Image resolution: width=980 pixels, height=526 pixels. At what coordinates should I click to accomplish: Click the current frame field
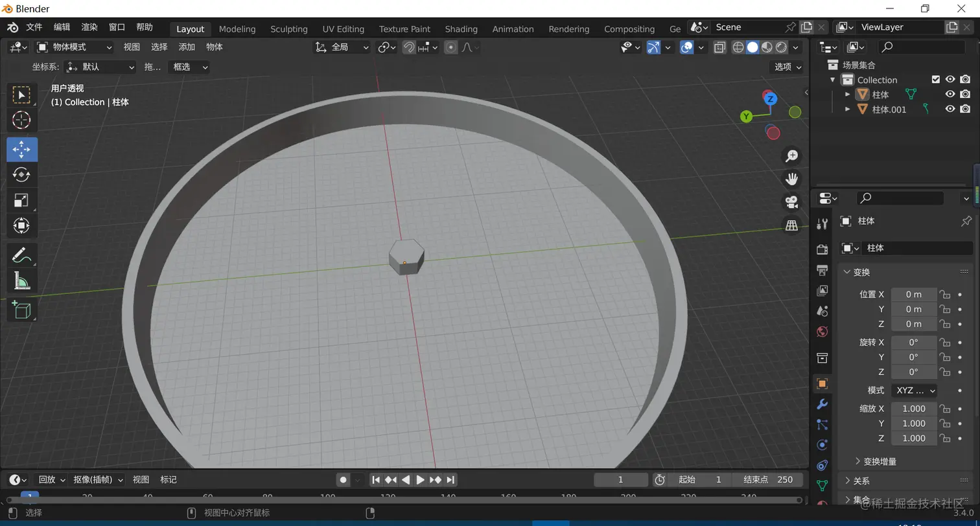(x=621, y=480)
